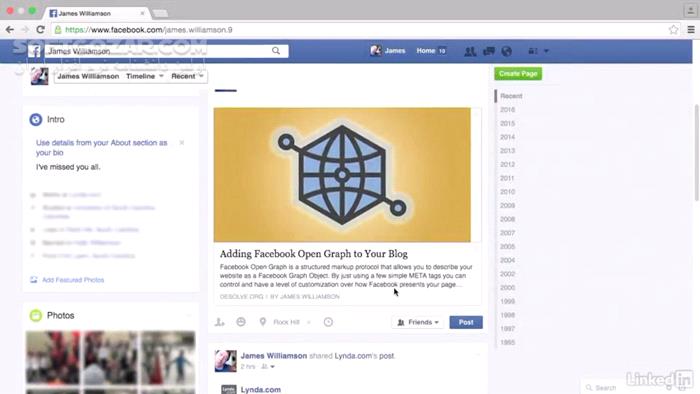Jump to 2012 in timeline navigator
700x394 pixels.
508,164
